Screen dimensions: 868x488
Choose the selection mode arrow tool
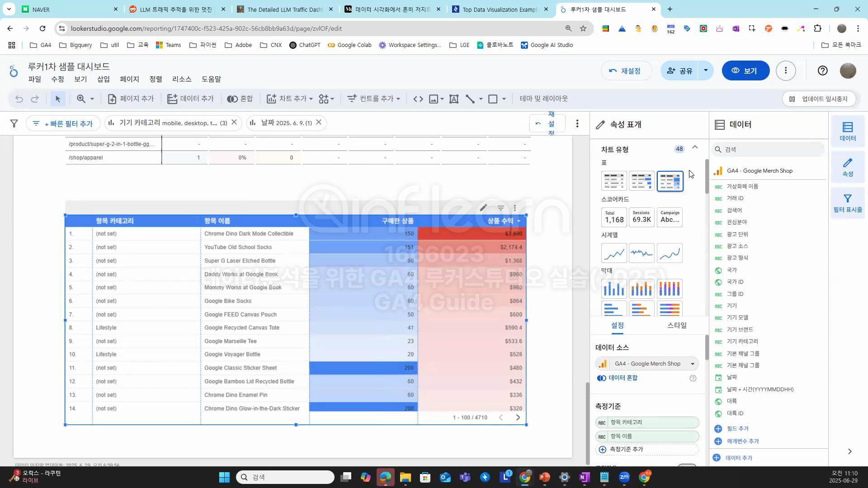coord(57,99)
